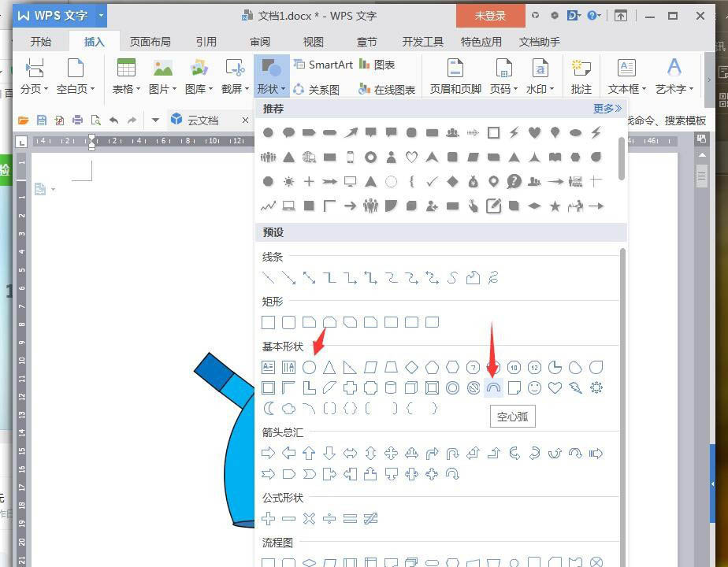Select the freeform scribble line

point(493,277)
